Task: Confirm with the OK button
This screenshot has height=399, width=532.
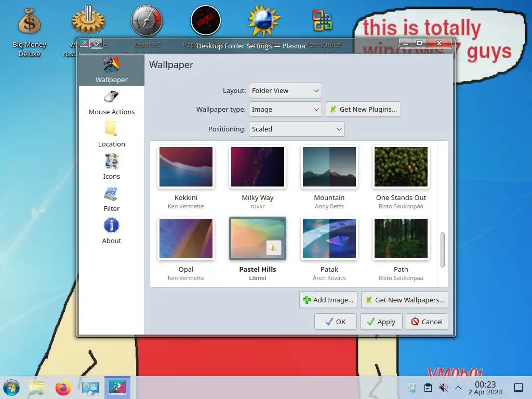Action: point(335,322)
